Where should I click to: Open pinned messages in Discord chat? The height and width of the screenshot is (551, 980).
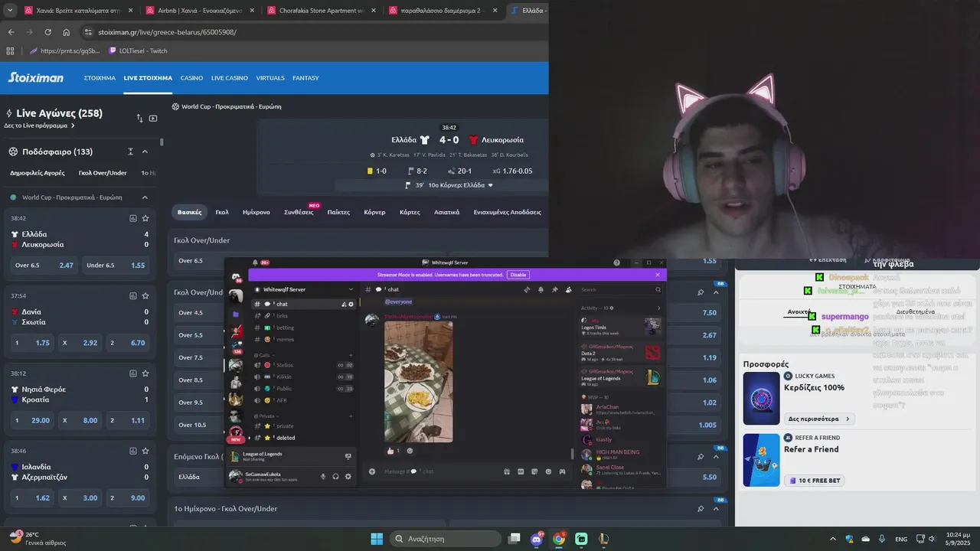554,289
